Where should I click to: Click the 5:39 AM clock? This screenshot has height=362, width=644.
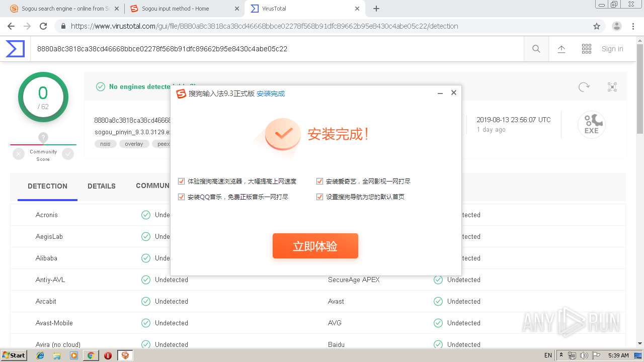coord(618,355)
